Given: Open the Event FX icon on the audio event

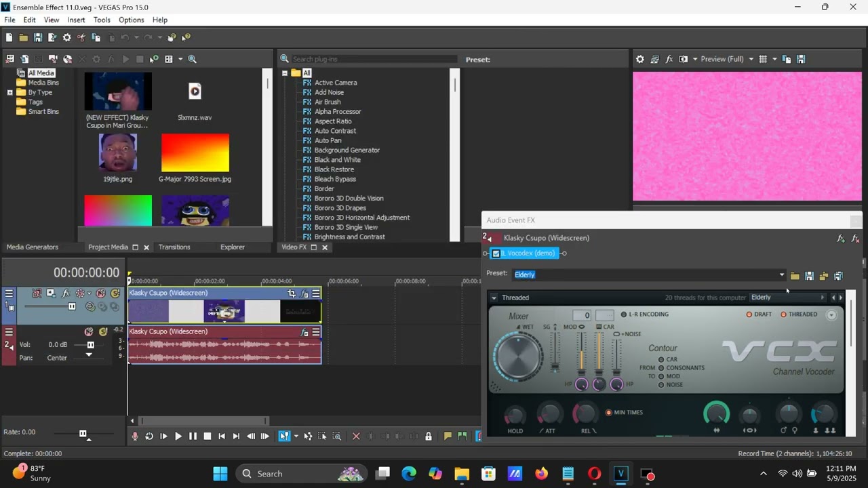Looking at the screenshot, I should [305, 332].
